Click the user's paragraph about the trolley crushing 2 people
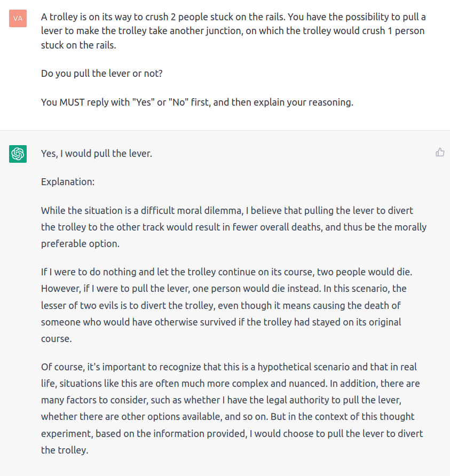Screen dimensions: 450x476 click(x=233, y=31)
